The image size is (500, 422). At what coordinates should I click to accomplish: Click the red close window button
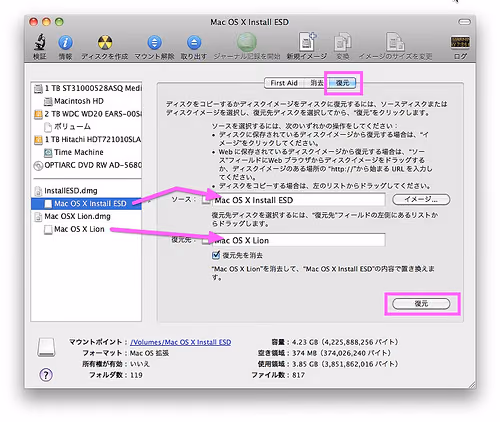coord(33,22)
